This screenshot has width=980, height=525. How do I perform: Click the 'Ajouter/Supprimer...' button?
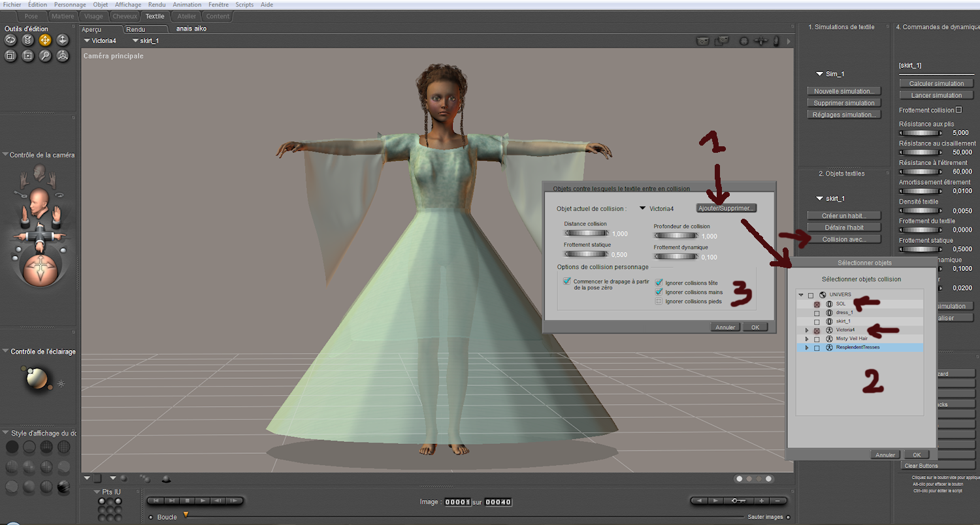727,208
